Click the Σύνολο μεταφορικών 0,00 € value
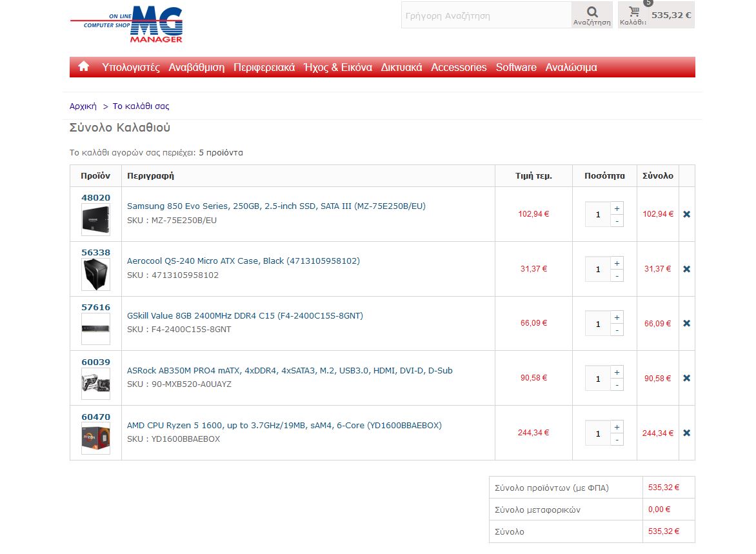Viewport: 756px width, 554px height. tap(659, 509)
